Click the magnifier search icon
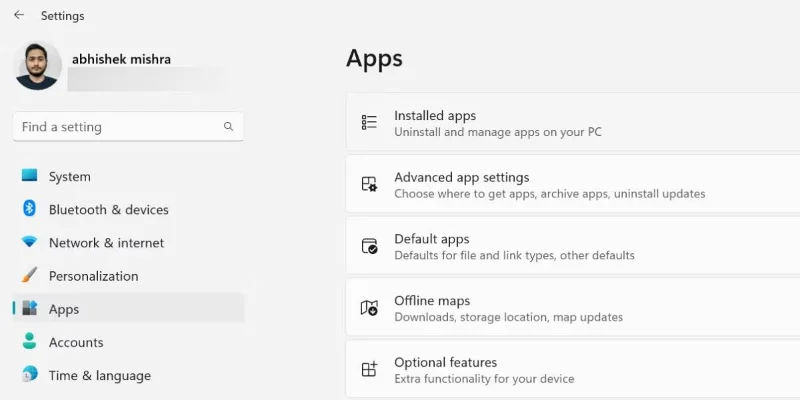Viewport: 800px width, 400px height. pyautogui.click(x=228, y=127)
